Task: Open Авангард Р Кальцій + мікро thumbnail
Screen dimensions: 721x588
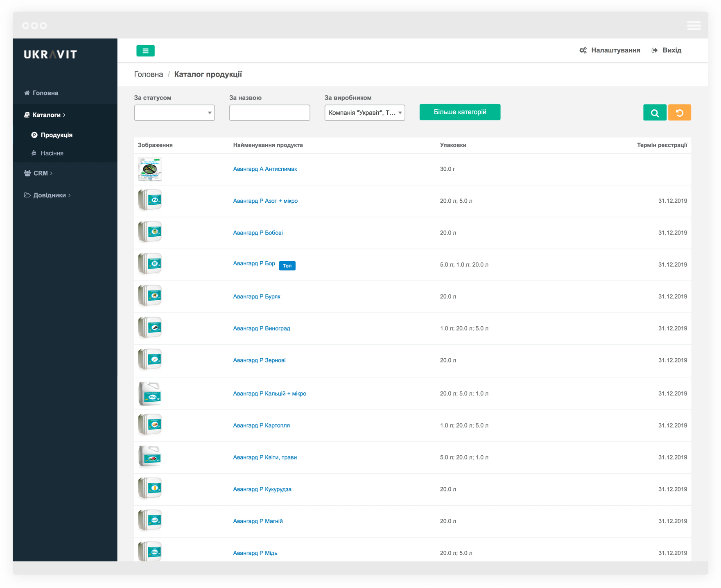Action: (150, 394)
